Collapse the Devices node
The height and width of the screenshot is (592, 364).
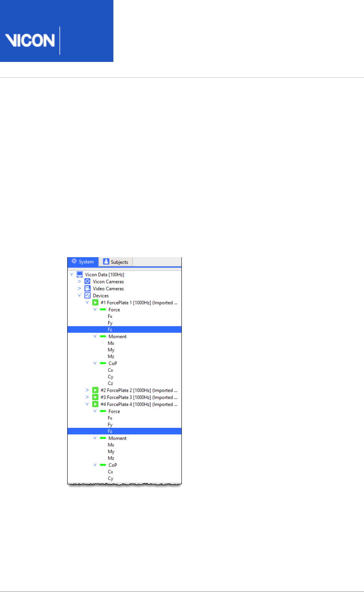click(x=79, y=296)
